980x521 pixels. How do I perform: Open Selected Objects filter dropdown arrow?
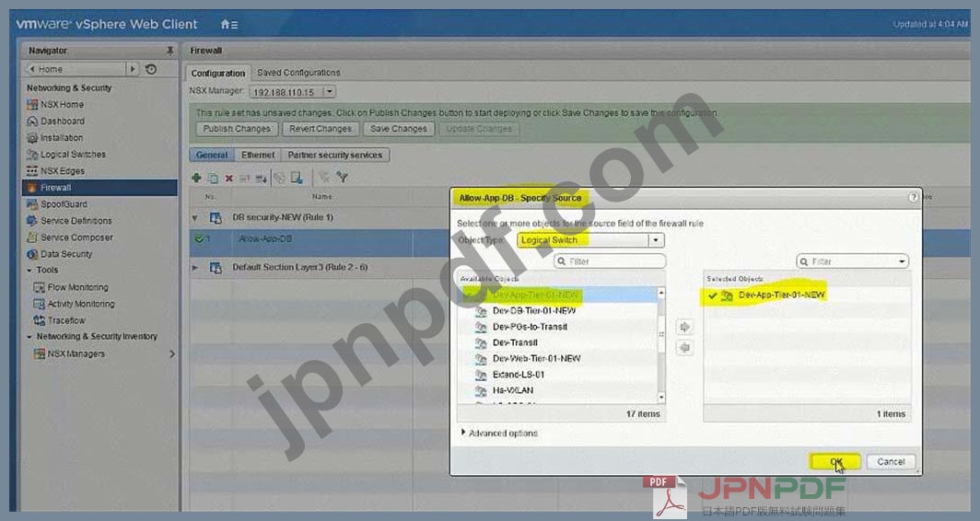[x=902, y=261]
